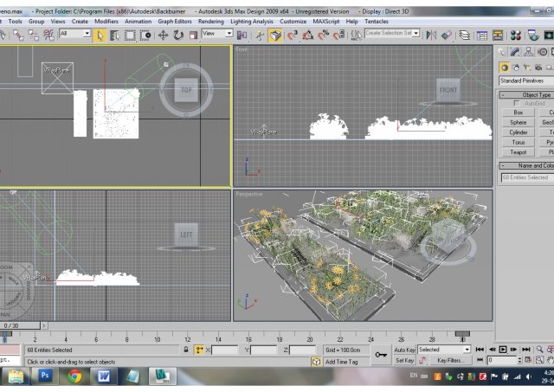Toggle Auto Key animation mode

(x=404, y=350)
